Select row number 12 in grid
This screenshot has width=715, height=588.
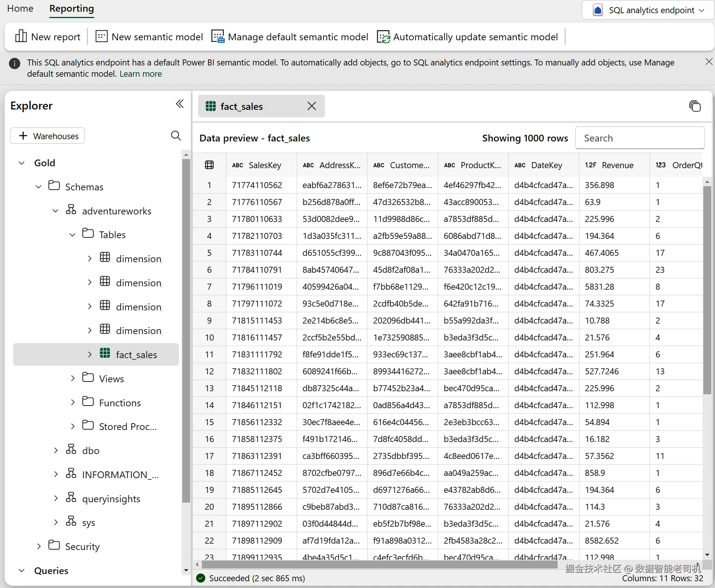[x=209, y=371]
